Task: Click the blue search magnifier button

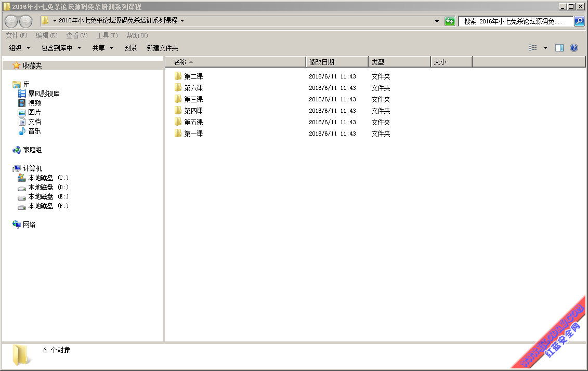Action: (x=579, y=21)
